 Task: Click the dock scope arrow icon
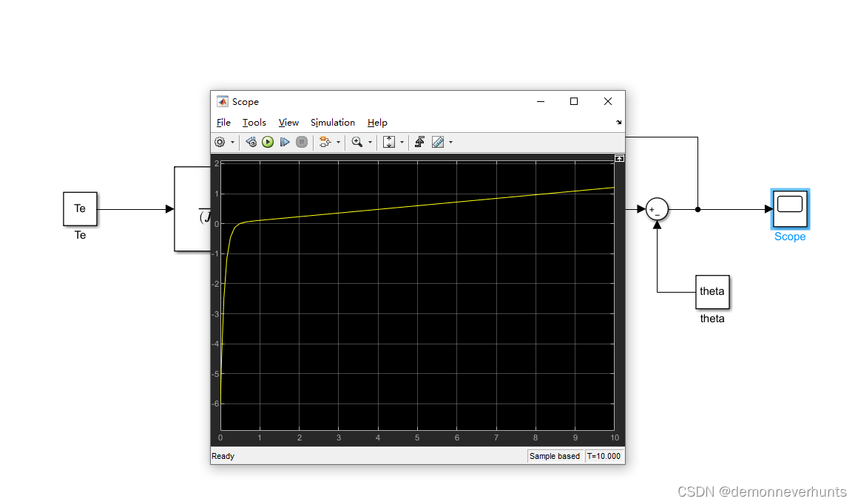[x=618, y=123]
